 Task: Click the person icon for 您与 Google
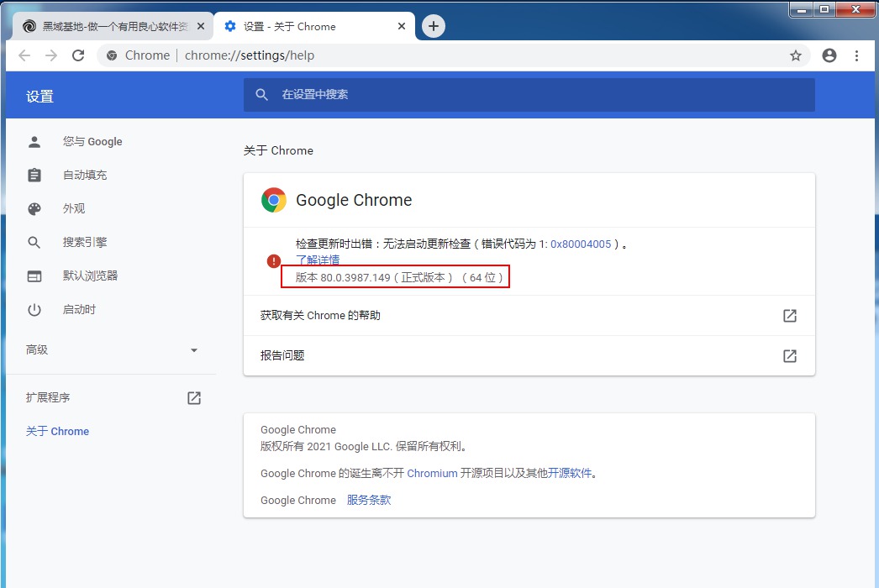coord(34,142)
